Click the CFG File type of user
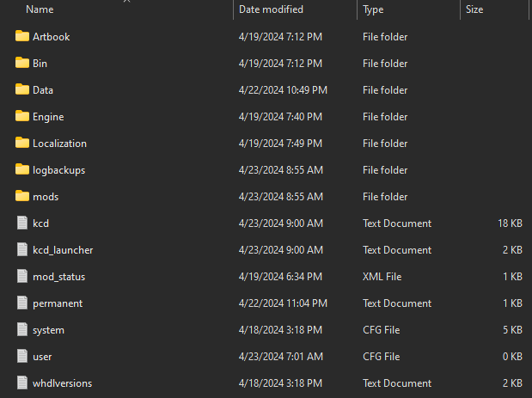532x398 pixels. tap(381, 356)
